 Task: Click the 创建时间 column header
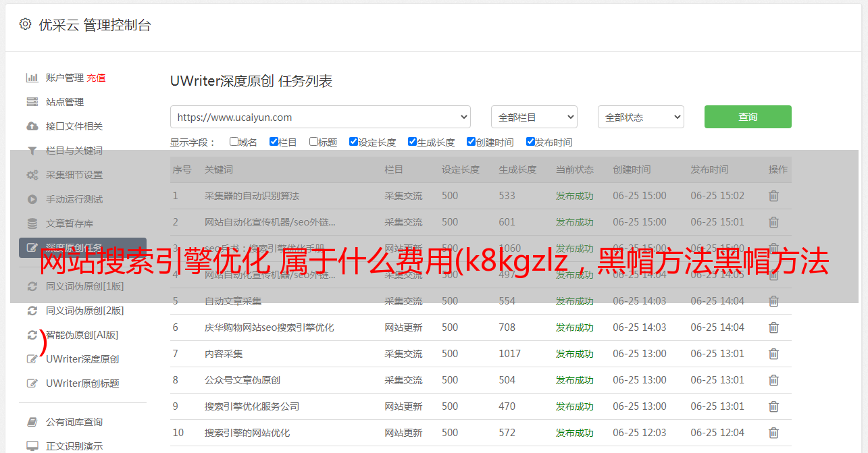[x=632, y=169]
